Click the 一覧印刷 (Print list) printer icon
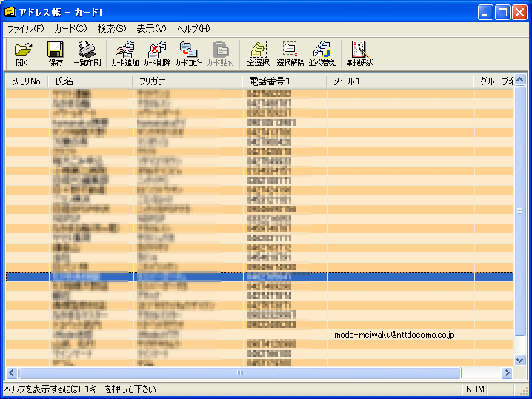 tap(86, 53)
